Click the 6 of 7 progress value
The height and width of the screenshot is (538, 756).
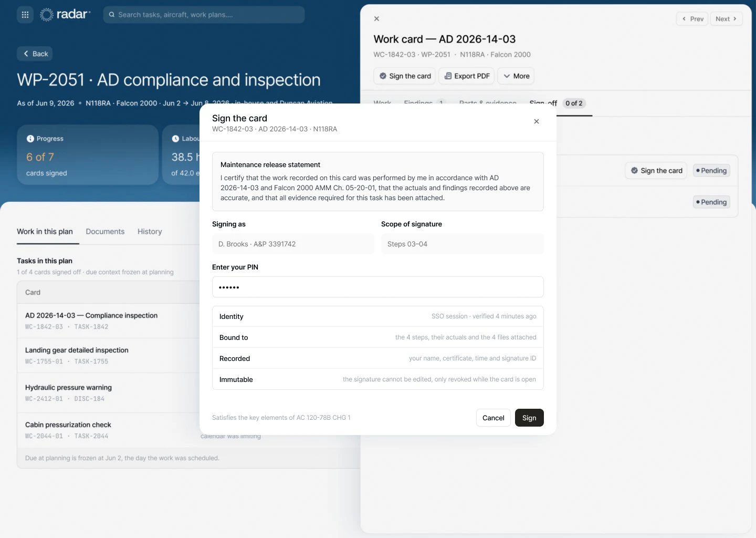40,157
